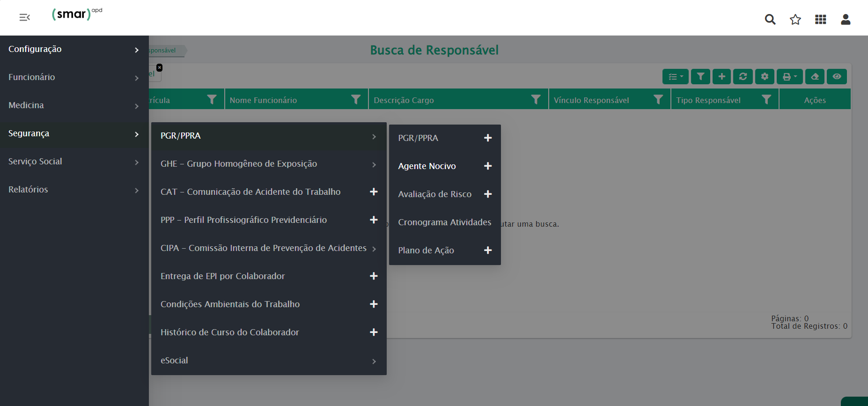Select Cronograma Atividades menu item

click(444, 222)
